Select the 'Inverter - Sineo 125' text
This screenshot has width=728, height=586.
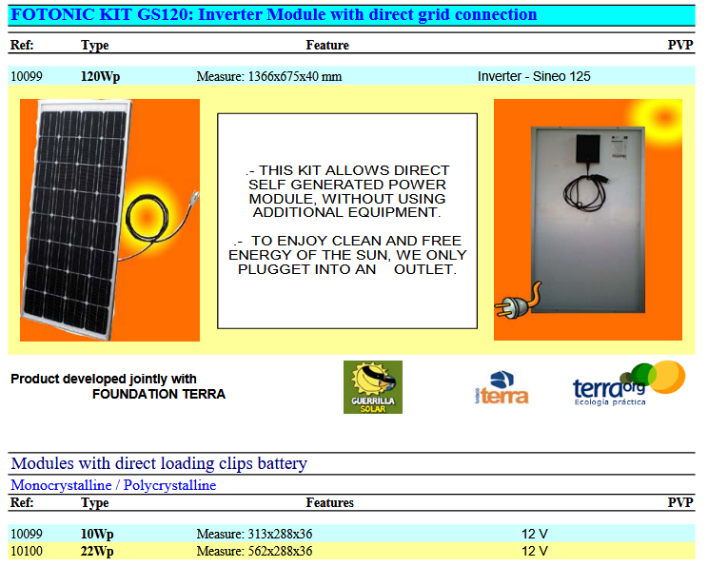tap(534, 76)
